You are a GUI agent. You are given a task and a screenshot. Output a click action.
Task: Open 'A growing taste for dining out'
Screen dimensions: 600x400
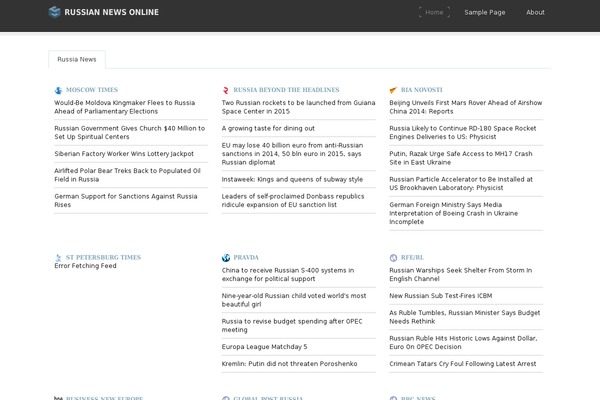click(x=268, y=128)
